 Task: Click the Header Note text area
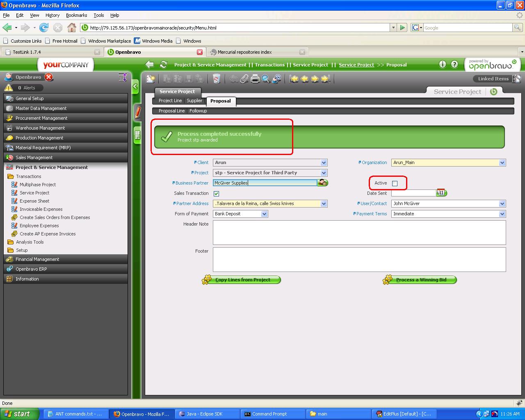click(359, 233)
